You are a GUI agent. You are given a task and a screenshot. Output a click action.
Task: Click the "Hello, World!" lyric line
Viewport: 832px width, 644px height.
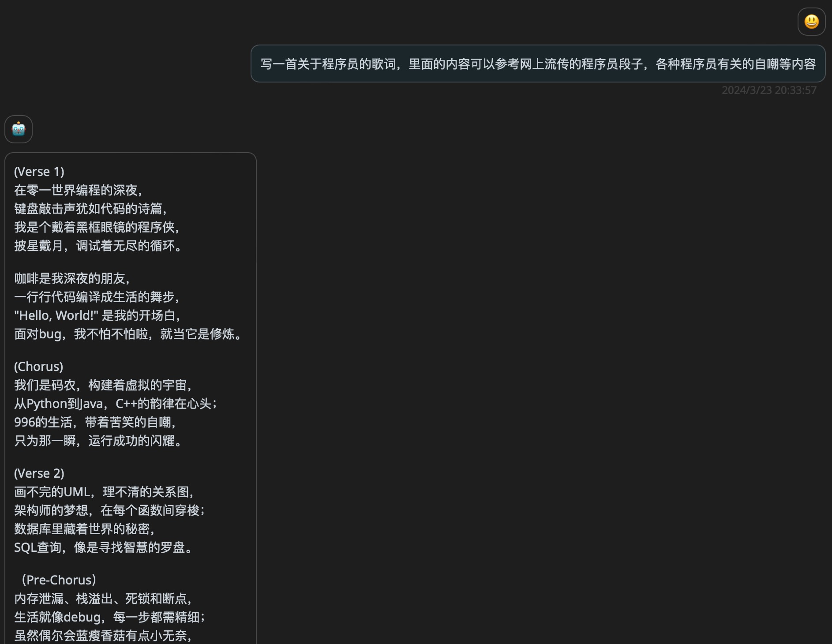pyautogui.click(x=98, y=315)
